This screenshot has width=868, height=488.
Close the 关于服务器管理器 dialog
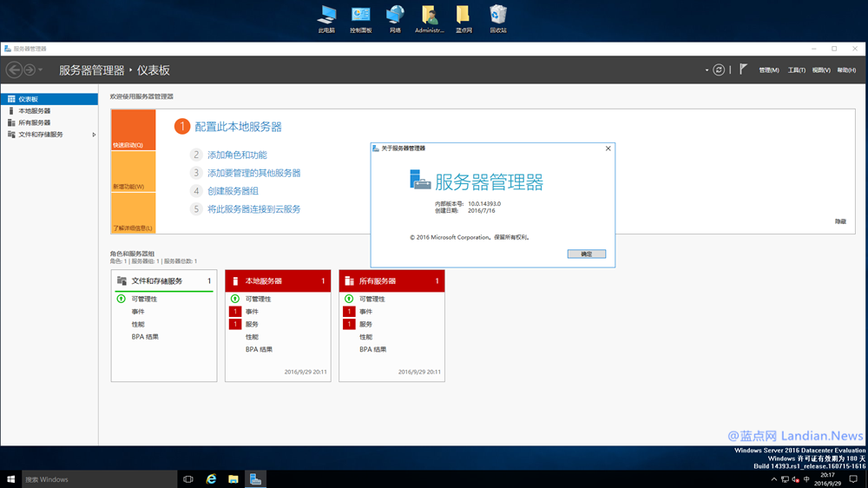(608, 148)
